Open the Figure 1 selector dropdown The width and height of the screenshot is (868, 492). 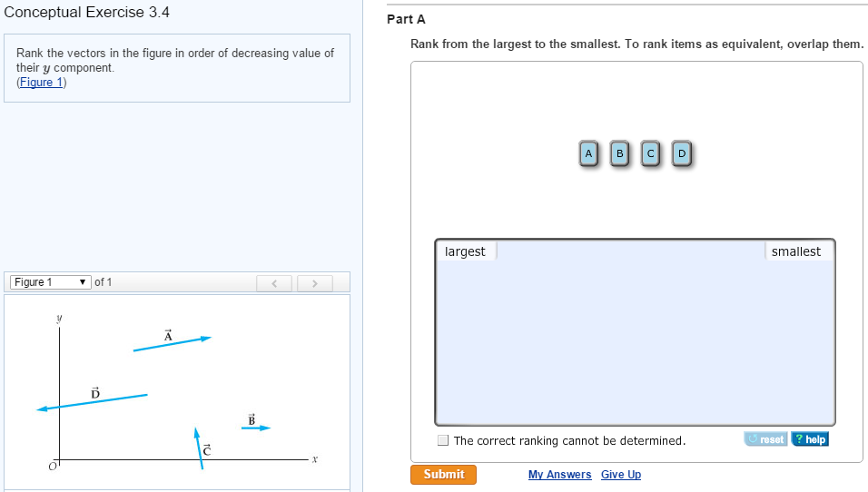[x=51, y=282]
